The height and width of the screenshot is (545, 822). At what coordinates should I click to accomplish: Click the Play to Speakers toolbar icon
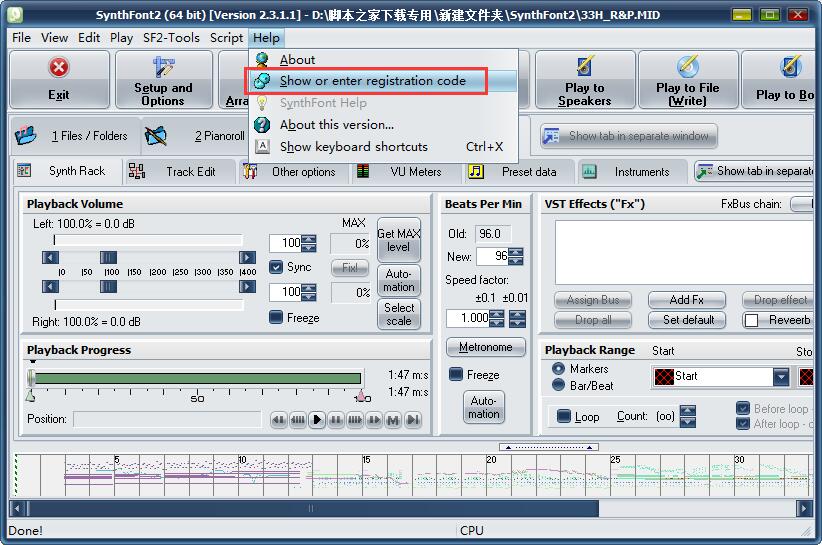(585, 67)
